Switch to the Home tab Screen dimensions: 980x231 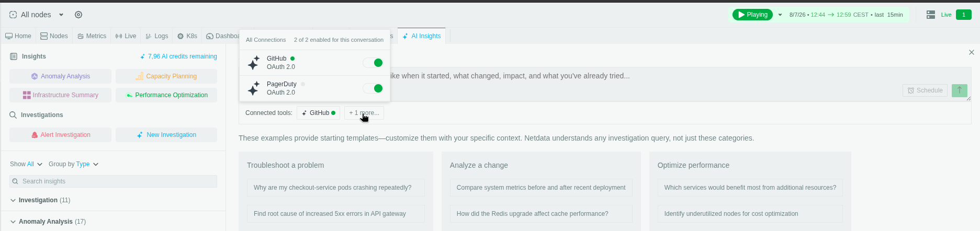click(18, 36)
